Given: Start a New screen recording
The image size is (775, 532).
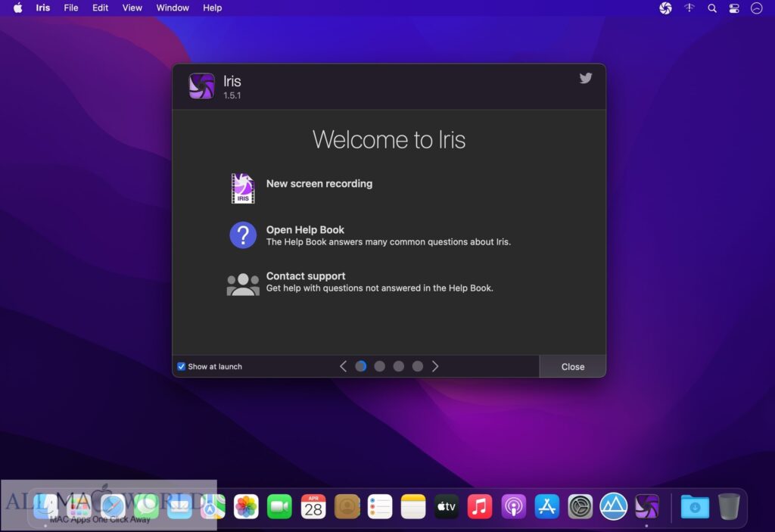Looking at the screenshot, I should 319,183.
